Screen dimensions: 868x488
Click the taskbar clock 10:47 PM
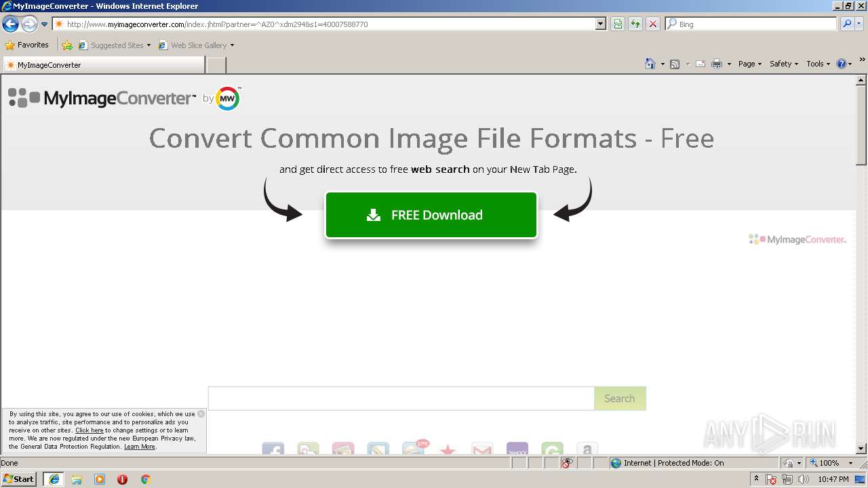point(833,479)
